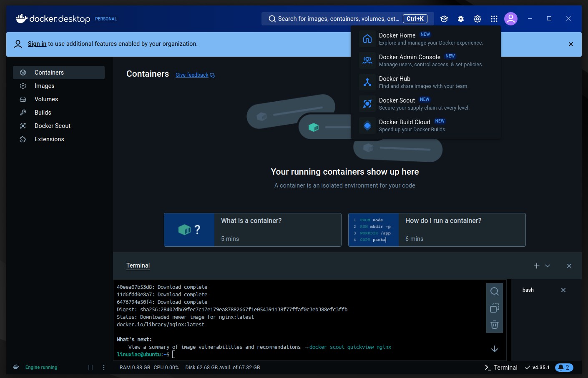
Task: Click the Docker Scout icon in the sidebar
Action: point(23,126)
